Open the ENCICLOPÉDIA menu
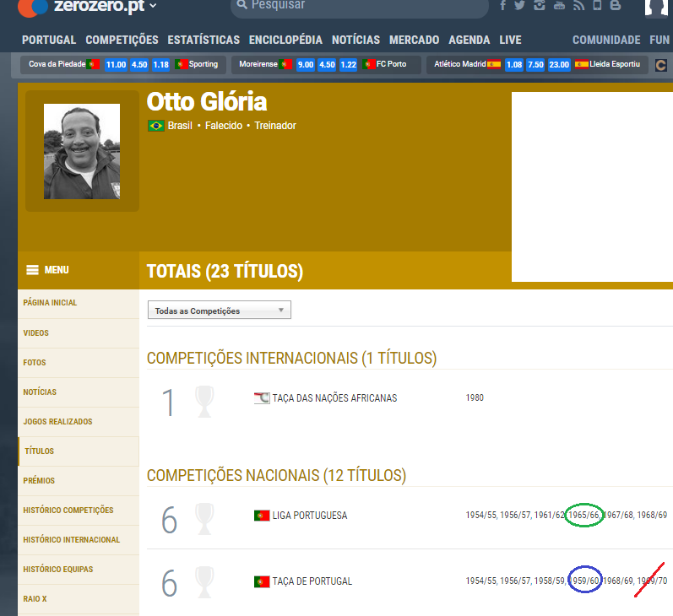This screenshot has height=616, width=673. pos(285,40)
